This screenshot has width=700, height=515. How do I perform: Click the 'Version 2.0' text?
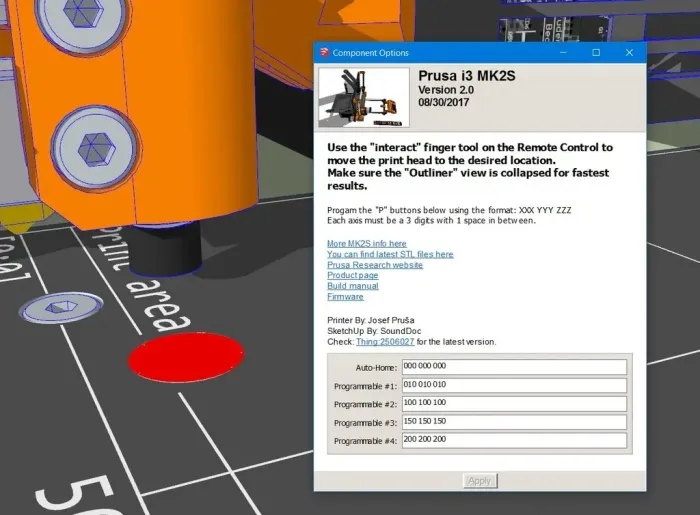coord(446,90)
